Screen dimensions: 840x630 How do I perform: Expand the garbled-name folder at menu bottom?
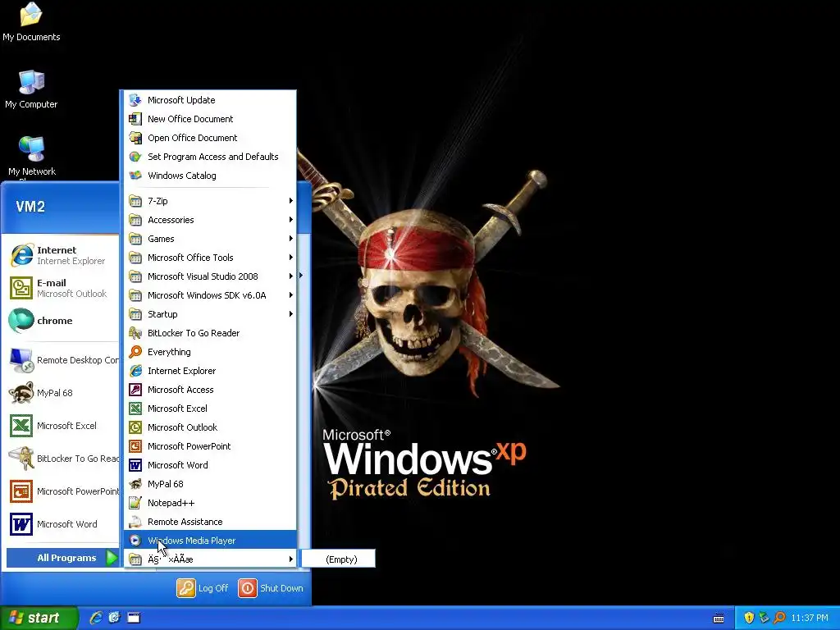[210, 559]
